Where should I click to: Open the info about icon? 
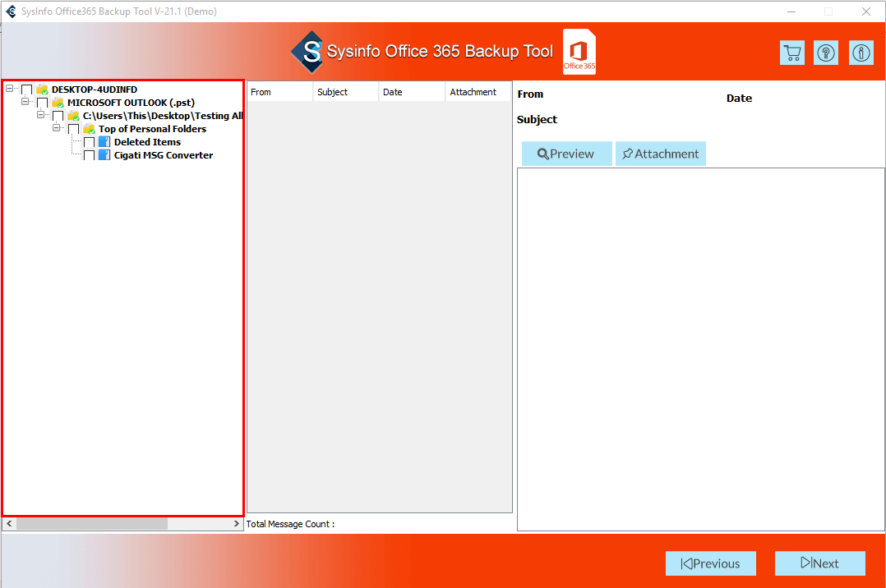pos(861,53)
